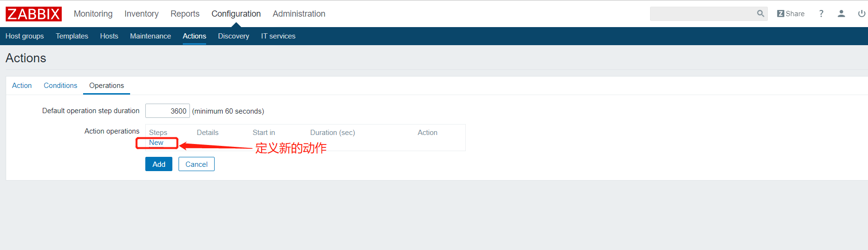Image resolution: width=868 pixels, height=250 pixels.
Task: Open the help question mark icon
Action: click(x=821, y=14)
